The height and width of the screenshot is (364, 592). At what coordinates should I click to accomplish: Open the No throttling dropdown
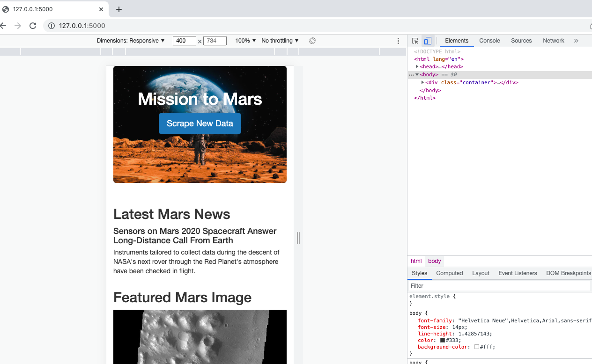(280, 41)
